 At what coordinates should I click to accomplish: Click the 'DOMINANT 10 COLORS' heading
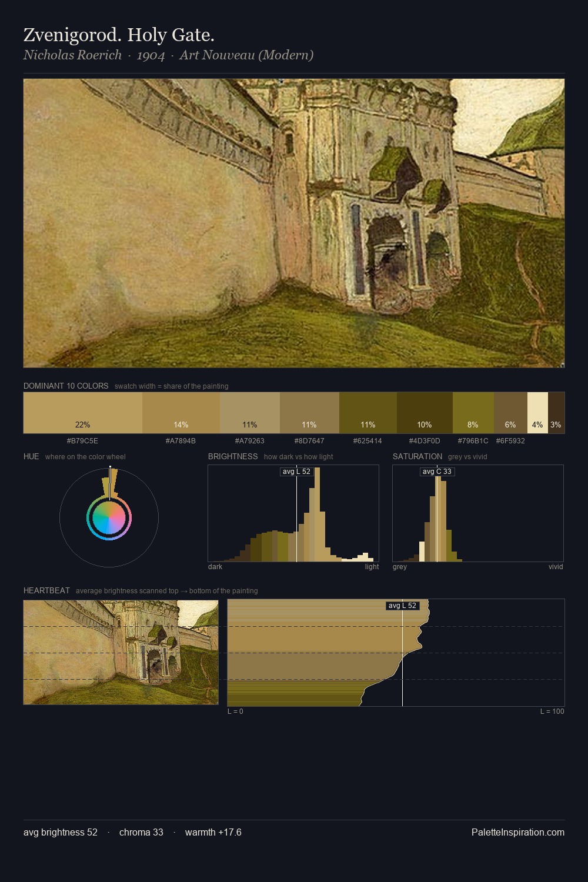coord(66,386)
